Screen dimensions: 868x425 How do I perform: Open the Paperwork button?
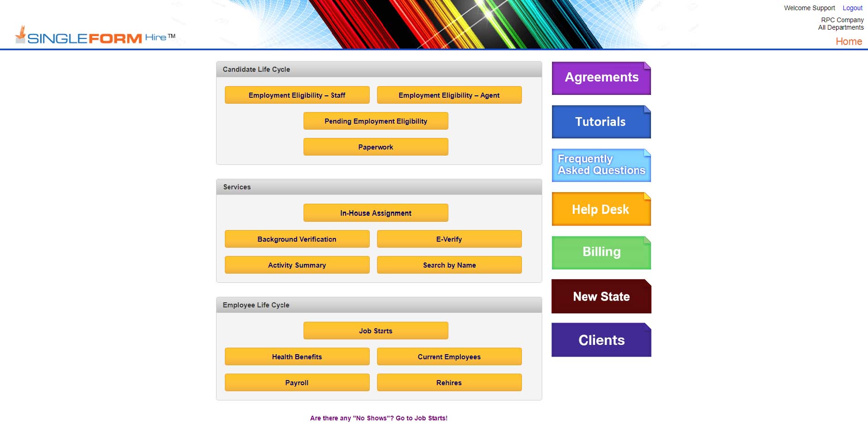click(376, 147)
